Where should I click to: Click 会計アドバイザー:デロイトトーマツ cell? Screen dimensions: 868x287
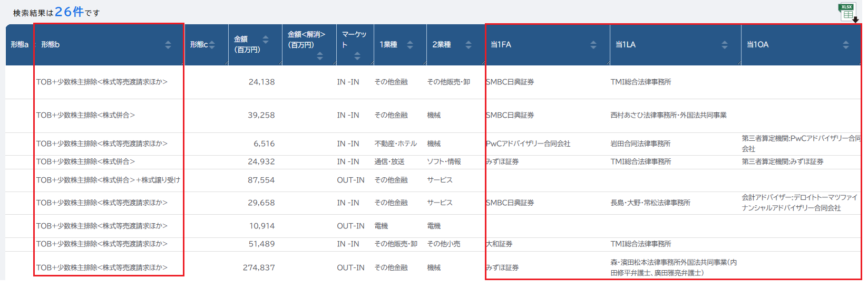799,203
